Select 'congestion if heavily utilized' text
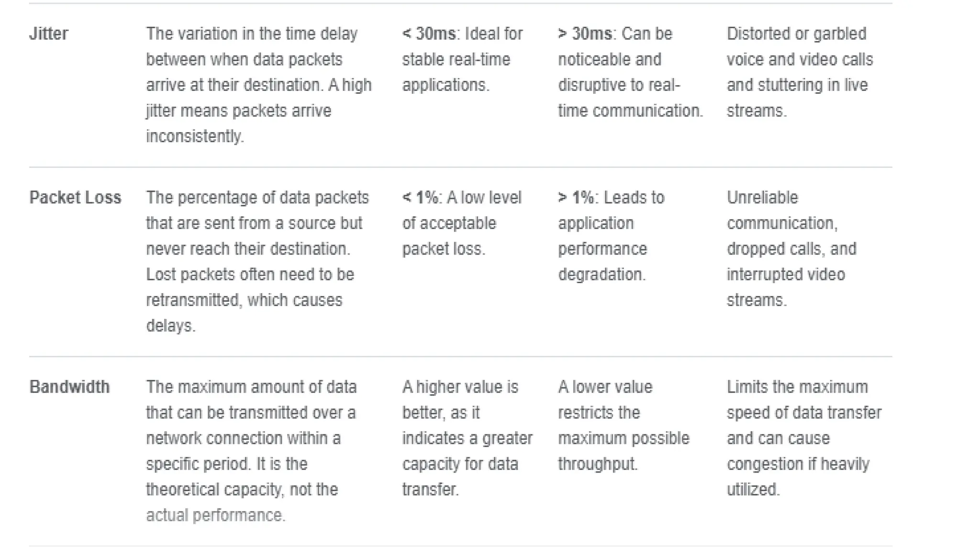Image resolution: width=980 pixels, height=551 pixels. (x=798, y=477)
